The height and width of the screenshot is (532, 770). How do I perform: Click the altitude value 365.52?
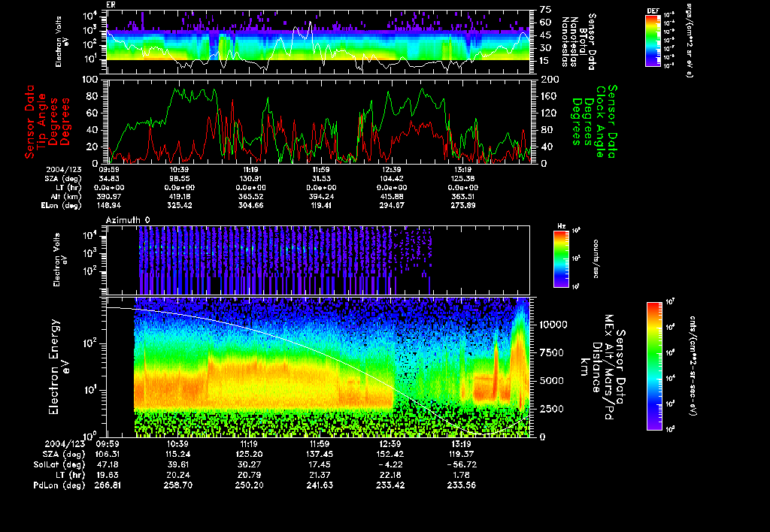[x=250, y=197]
